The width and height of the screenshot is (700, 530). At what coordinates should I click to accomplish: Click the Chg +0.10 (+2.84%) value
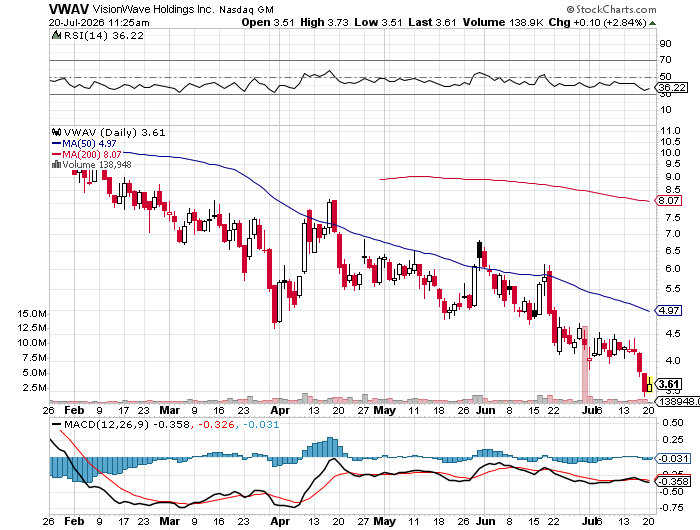[597, 22]
